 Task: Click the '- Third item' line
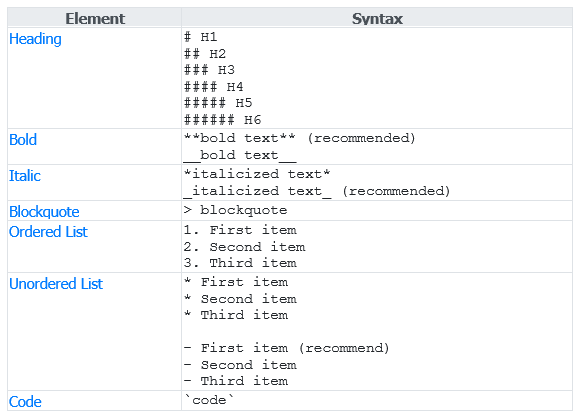(236, 381)
